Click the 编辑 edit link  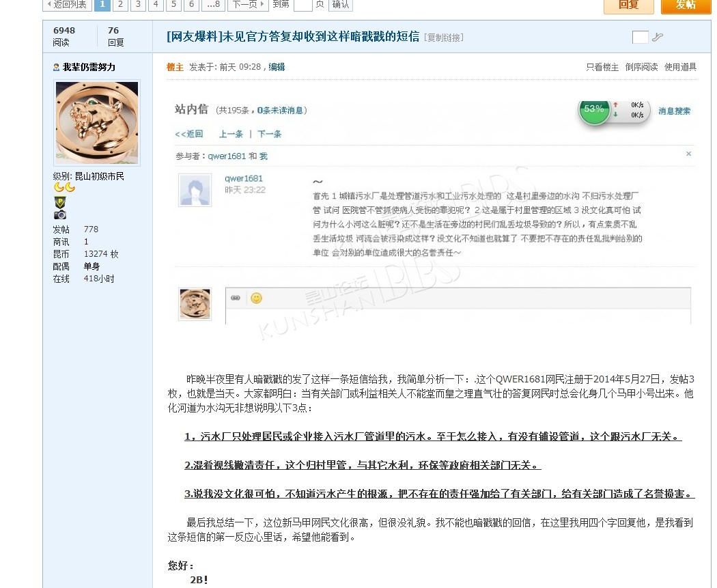click(x=277, y=67)
